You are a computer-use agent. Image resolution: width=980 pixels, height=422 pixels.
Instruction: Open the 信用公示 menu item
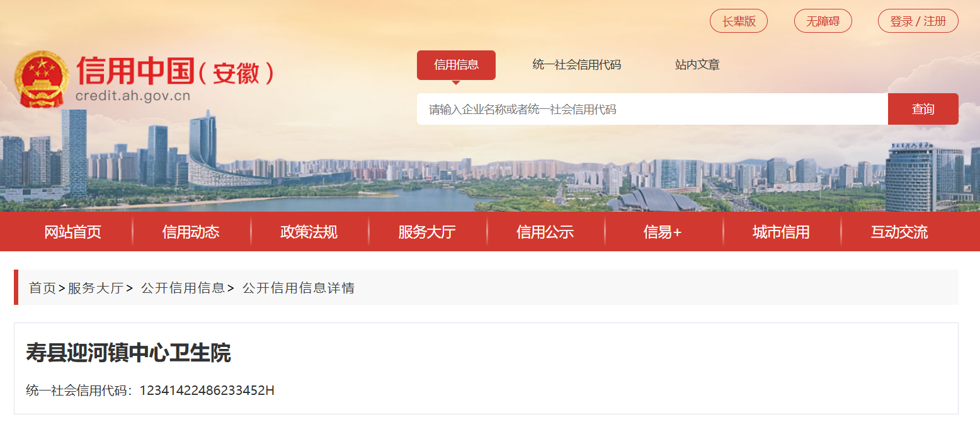click(x=545, y=232)
